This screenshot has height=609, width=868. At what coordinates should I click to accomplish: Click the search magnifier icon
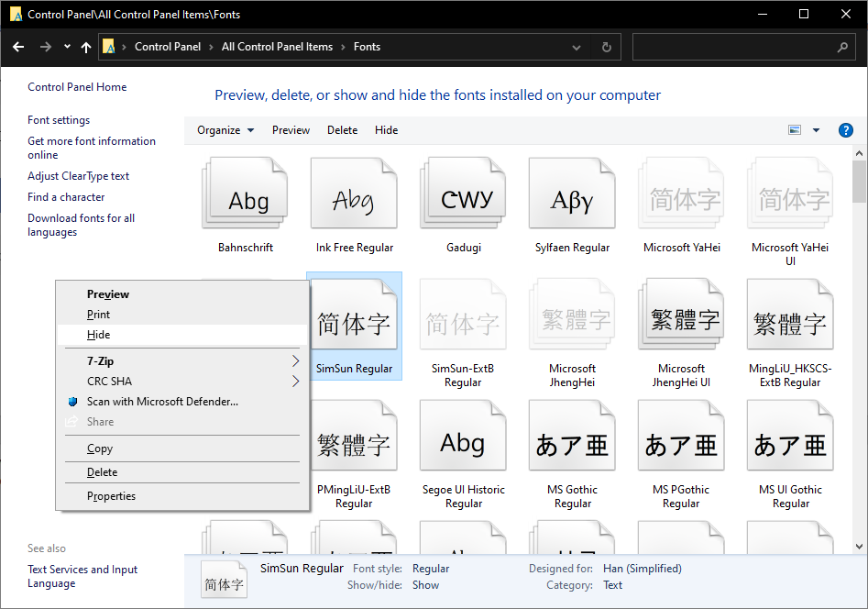click(x=842, y=47)
